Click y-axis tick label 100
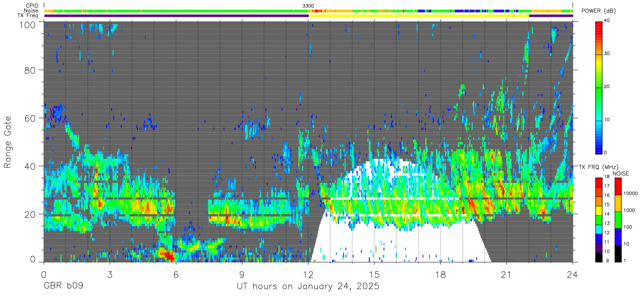 (28, 25)
